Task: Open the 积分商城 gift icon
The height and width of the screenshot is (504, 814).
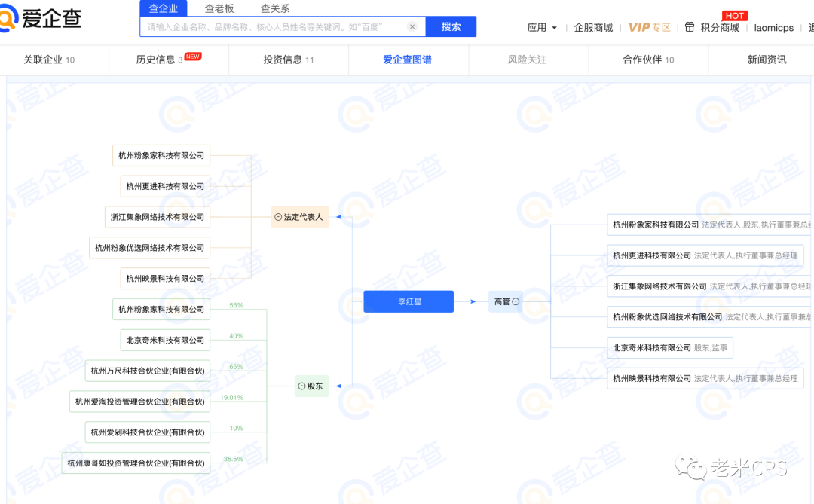Action: pyautogui.click(x=690, y=27)
